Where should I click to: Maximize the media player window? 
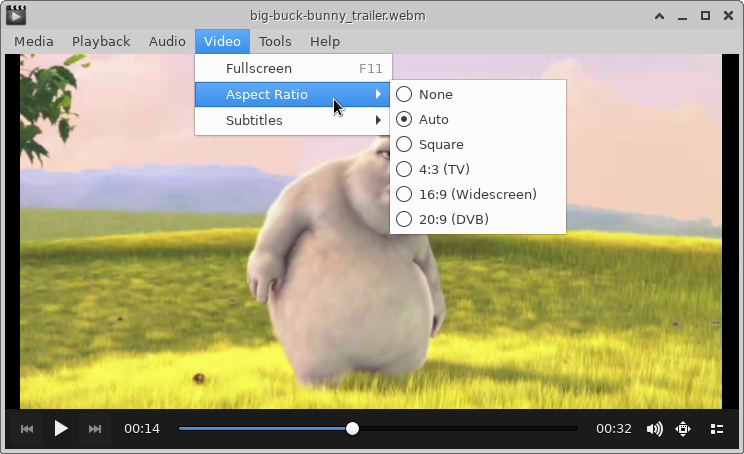click(x=706, y=16)
